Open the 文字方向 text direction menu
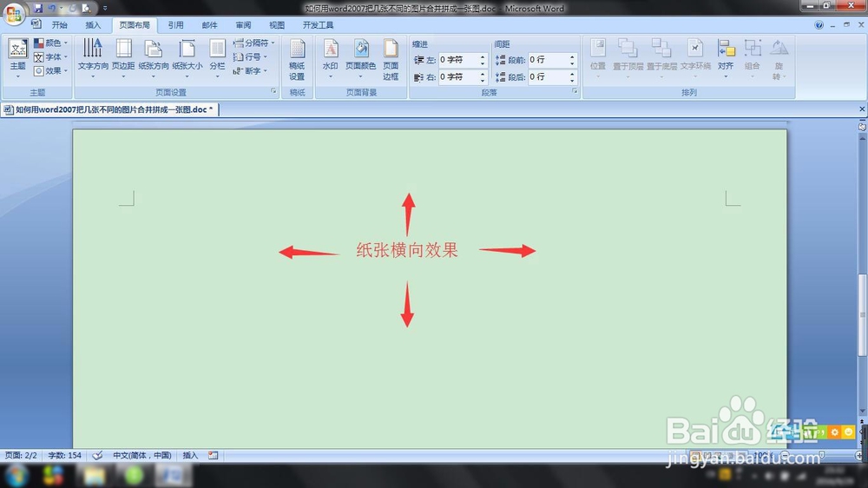 coord(93,57)
